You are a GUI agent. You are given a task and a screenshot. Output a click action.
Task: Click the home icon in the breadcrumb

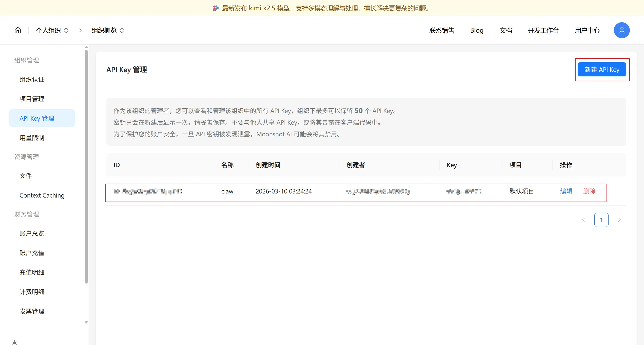coord(18,30)
